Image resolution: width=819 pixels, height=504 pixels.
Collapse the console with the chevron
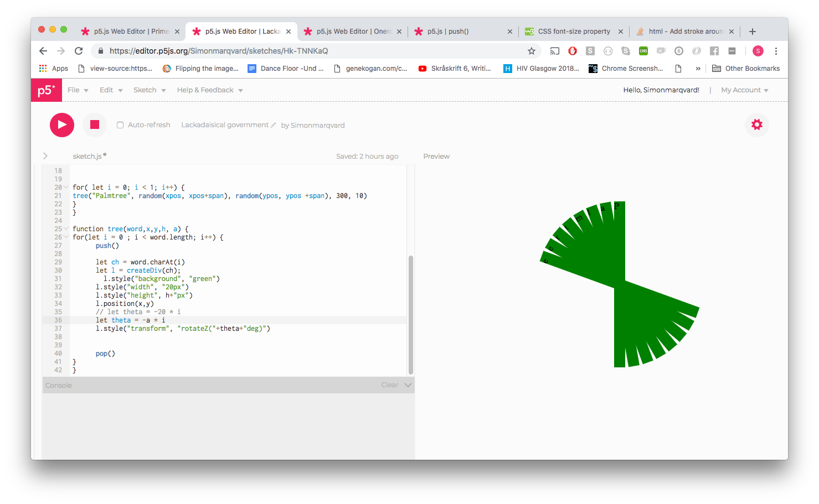pyautogui.click(x=408, y=385)
